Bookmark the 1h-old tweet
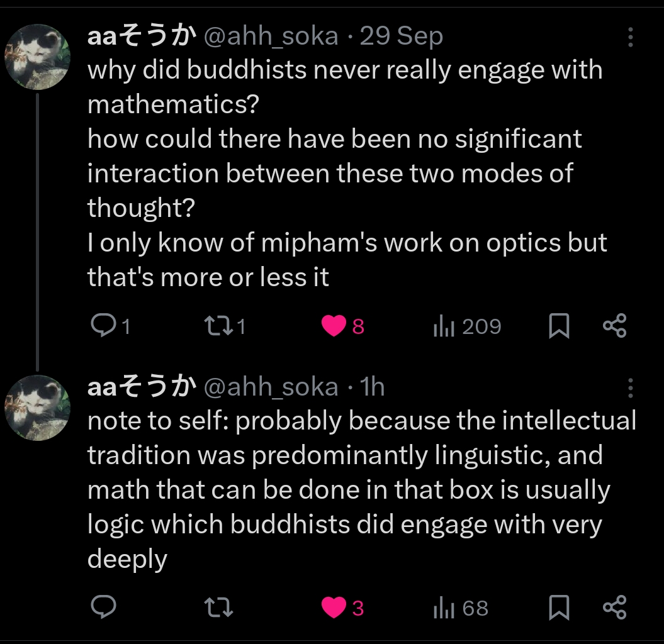 pyautogui.click(x=559, y=608)
